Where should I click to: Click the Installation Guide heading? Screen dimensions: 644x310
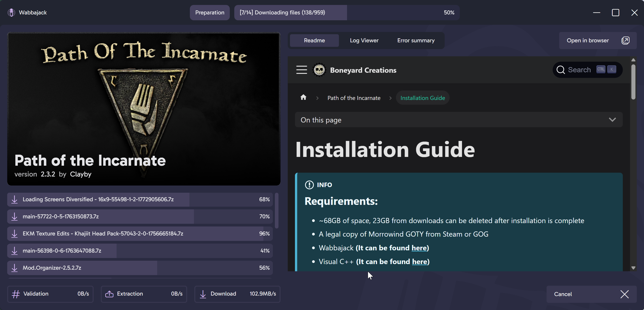(385, 149)
